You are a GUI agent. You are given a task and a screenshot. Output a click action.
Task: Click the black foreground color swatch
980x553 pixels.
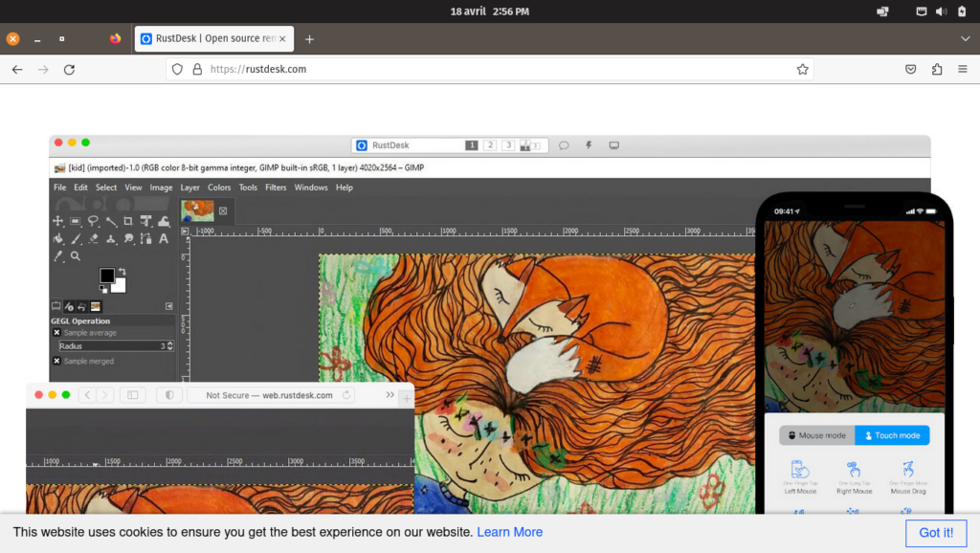tap(107, 275)
